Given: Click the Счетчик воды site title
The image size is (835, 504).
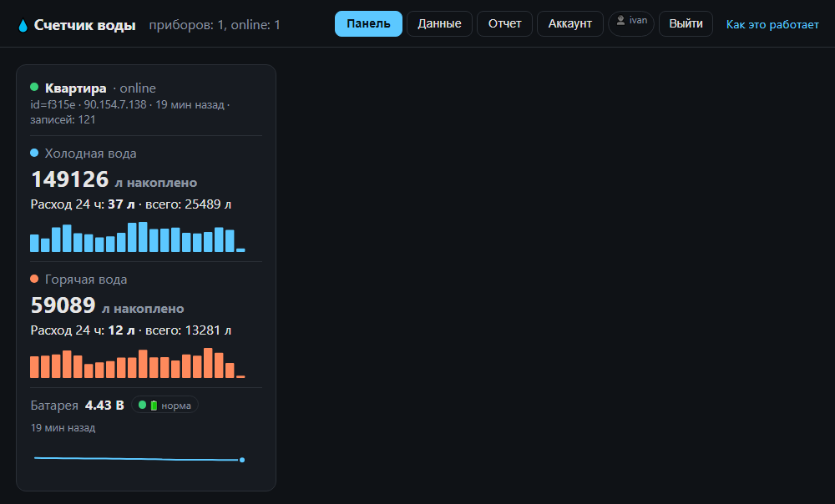Looking at the screenshot, I should pos(84,25).
